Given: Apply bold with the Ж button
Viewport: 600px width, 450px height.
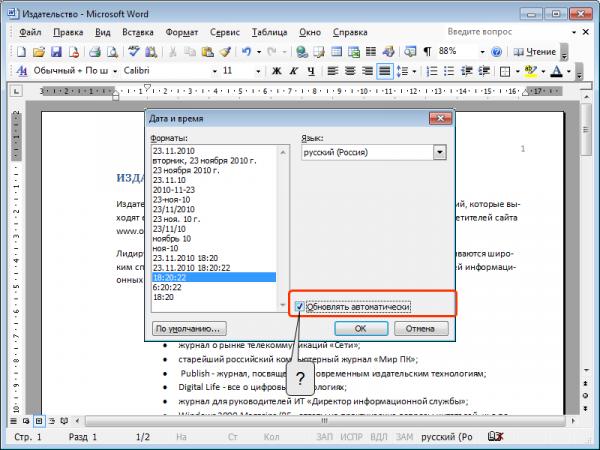Looking at the screenshot, I should point(276,71).
